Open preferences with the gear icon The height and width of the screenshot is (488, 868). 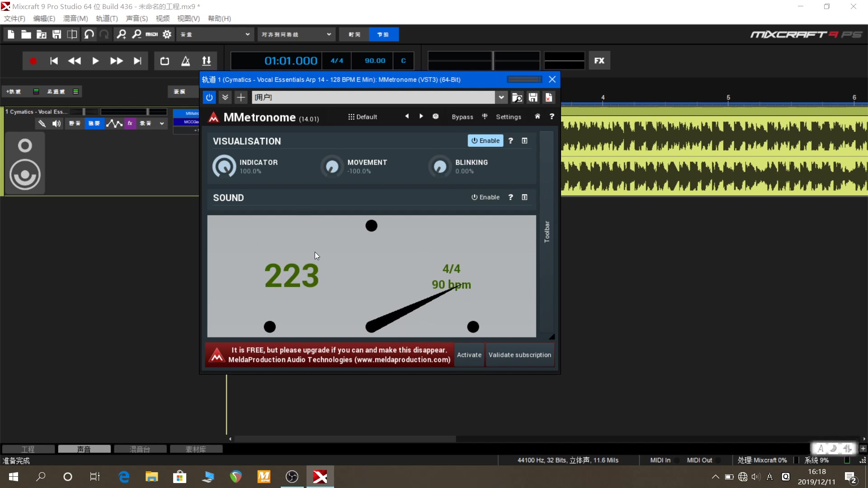pyautogui.click(x=167, y=34)
